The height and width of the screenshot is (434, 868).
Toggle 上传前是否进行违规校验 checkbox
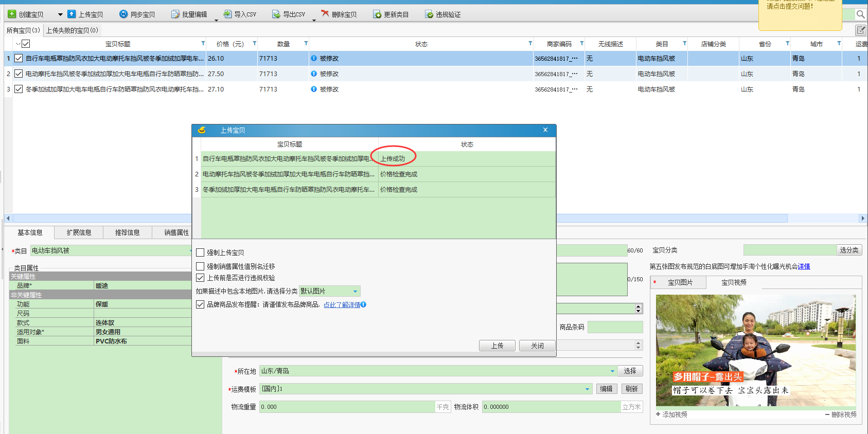pos(201,278)
